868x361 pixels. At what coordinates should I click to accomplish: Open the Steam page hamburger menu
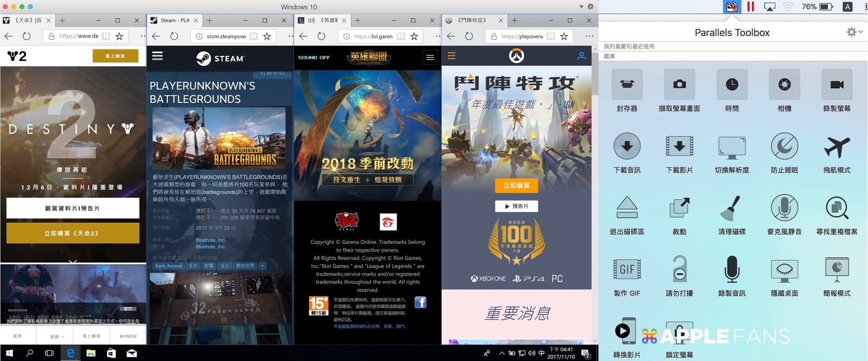point(157,56)
